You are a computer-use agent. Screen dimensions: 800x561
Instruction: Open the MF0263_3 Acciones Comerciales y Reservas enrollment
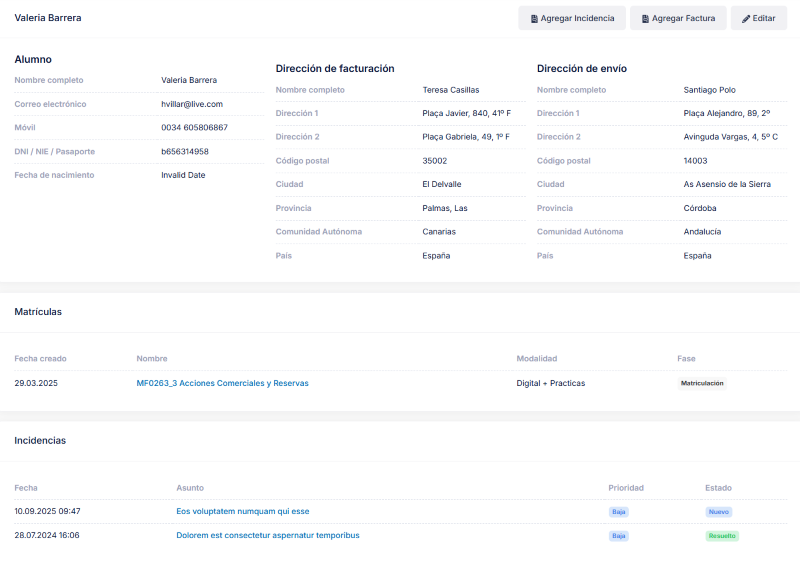point(222,383)
